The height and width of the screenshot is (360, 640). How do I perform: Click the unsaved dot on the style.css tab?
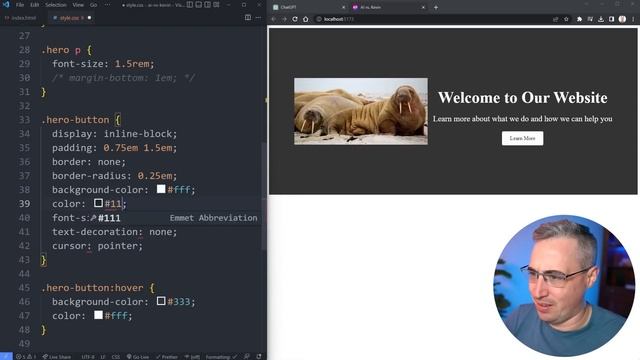coord(89,18)
